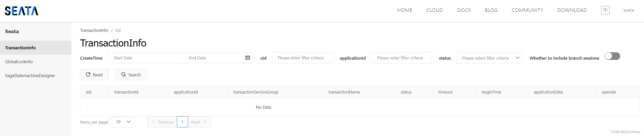The image size is (644, 136).
Task: Click the Seata logo
Action: (22, 11)
